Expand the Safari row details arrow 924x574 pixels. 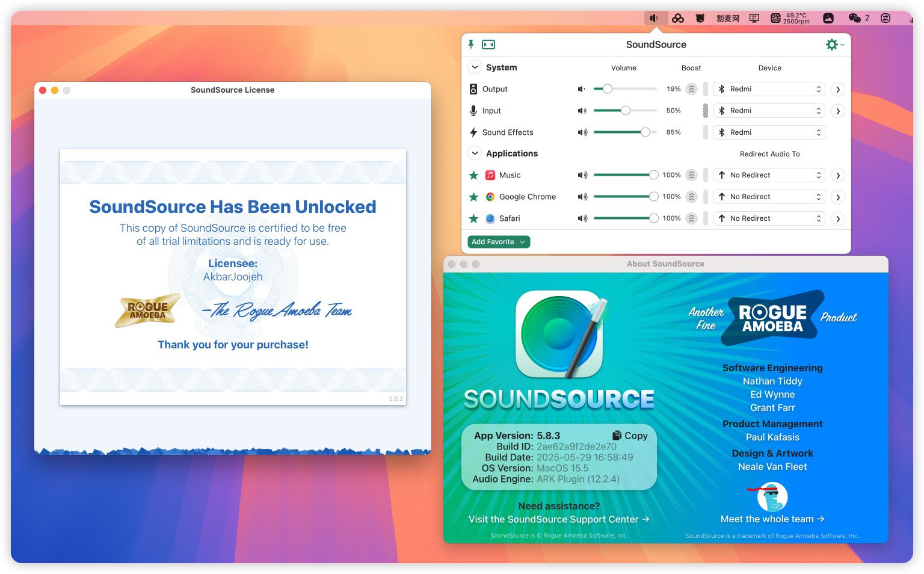tap(837, 219)
